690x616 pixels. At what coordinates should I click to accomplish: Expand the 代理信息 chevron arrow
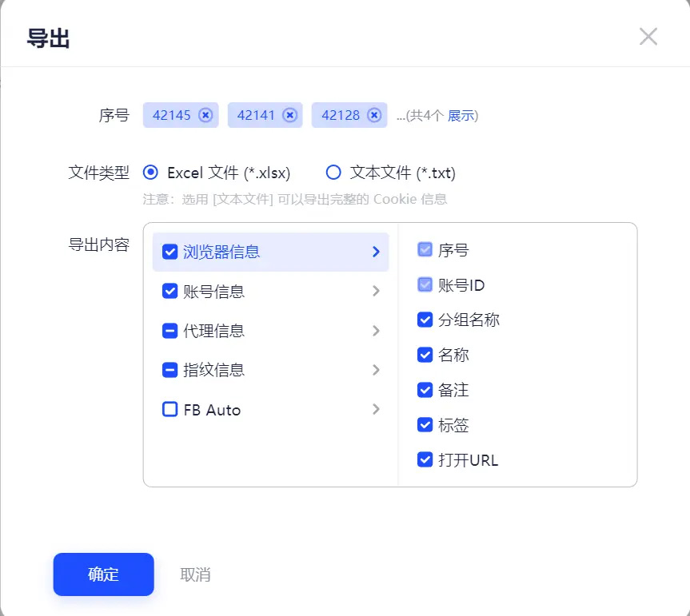click(x=376, y=331)
